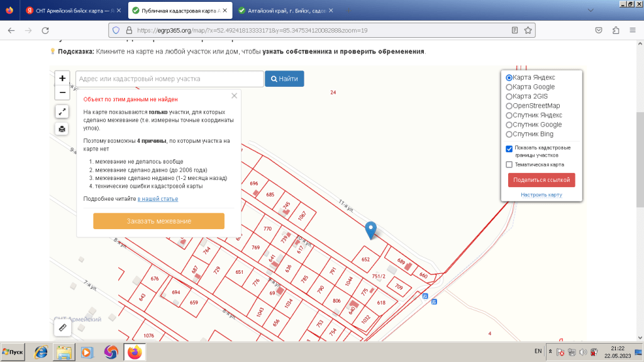Open Настроить карту link

[x=541, y=195]
